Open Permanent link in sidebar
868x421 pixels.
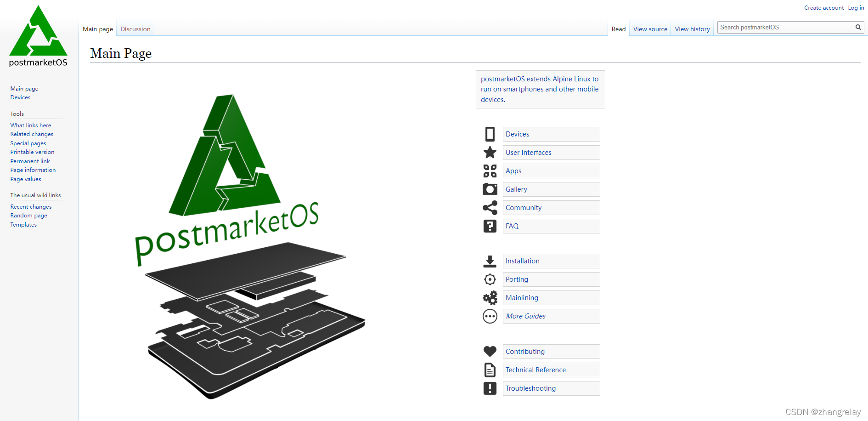(x=30, y=161)
